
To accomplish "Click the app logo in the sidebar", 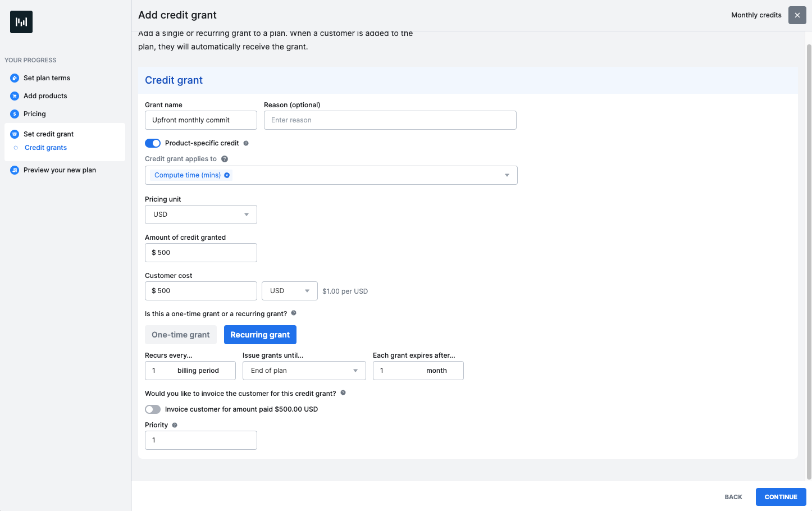I will coord(21,22).
